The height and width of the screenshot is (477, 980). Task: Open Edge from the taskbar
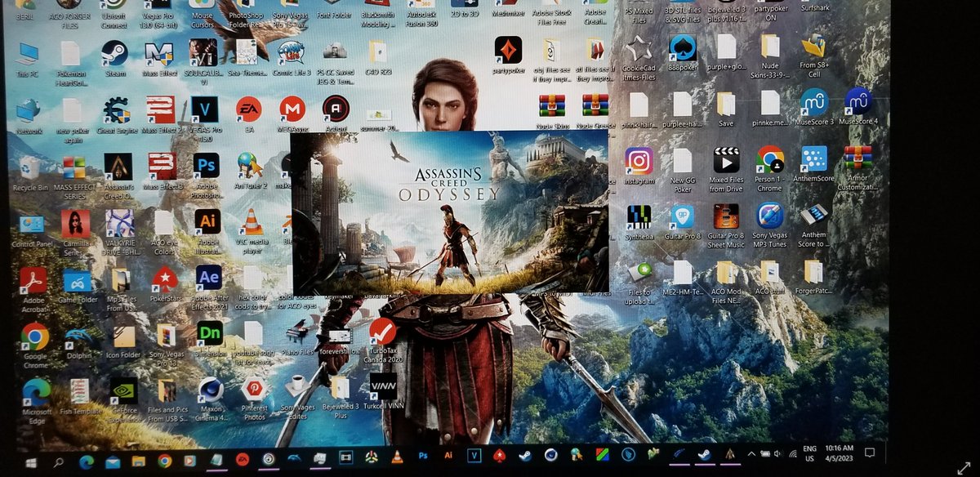(x=86, y=461)
